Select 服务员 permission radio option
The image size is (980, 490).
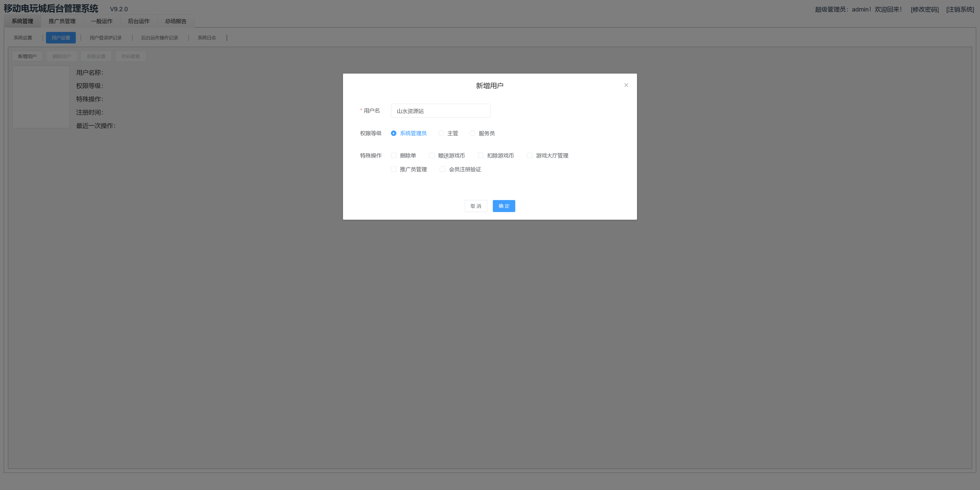(472, 133)
